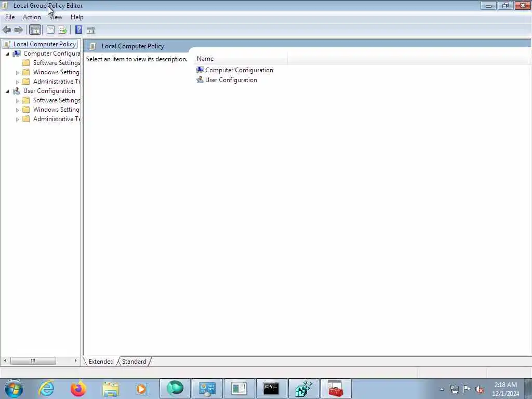Expand Administrative Templates under User Configuration
The width and height of the screenshot is (532, 399).
pyautogui.click(x=17, y=119)
